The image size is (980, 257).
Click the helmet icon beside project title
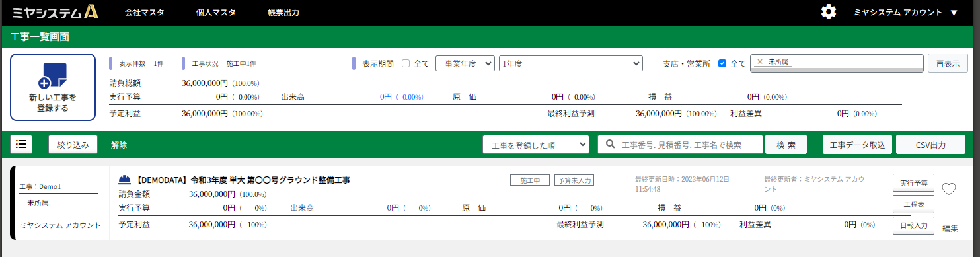click(124, 180)
